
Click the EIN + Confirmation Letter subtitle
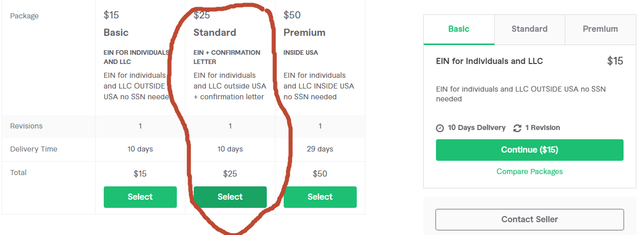pos(227,57)
